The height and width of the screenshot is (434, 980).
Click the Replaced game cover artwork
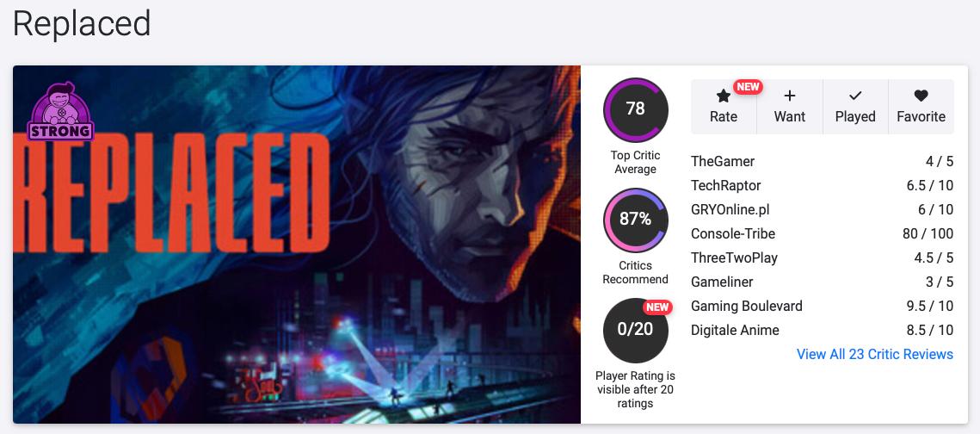[x=297, y=258]
